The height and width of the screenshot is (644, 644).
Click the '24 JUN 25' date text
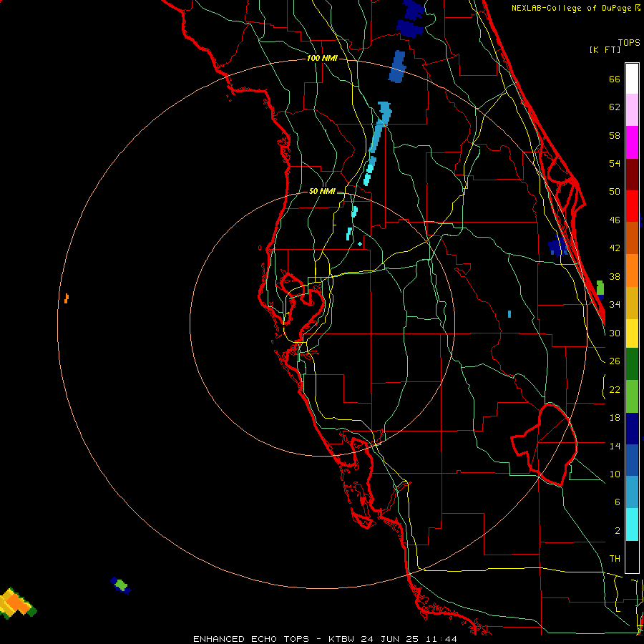389,639
